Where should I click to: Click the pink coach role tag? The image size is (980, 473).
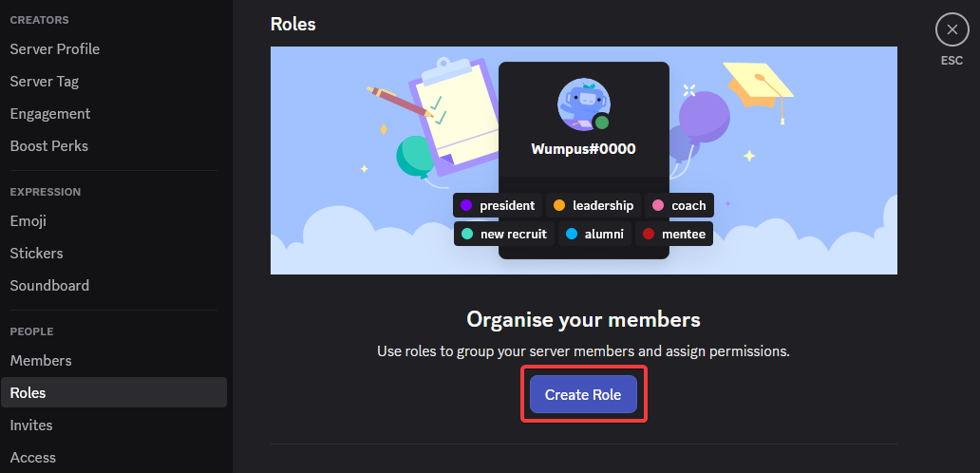pos(679,205)
